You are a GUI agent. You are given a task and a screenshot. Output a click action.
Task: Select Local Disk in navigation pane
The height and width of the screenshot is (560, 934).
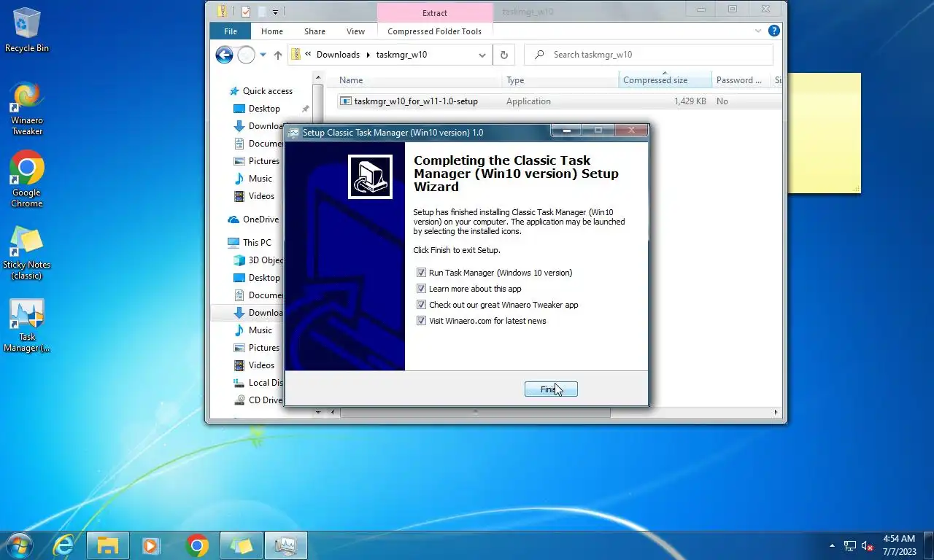[x=258, y=383]
